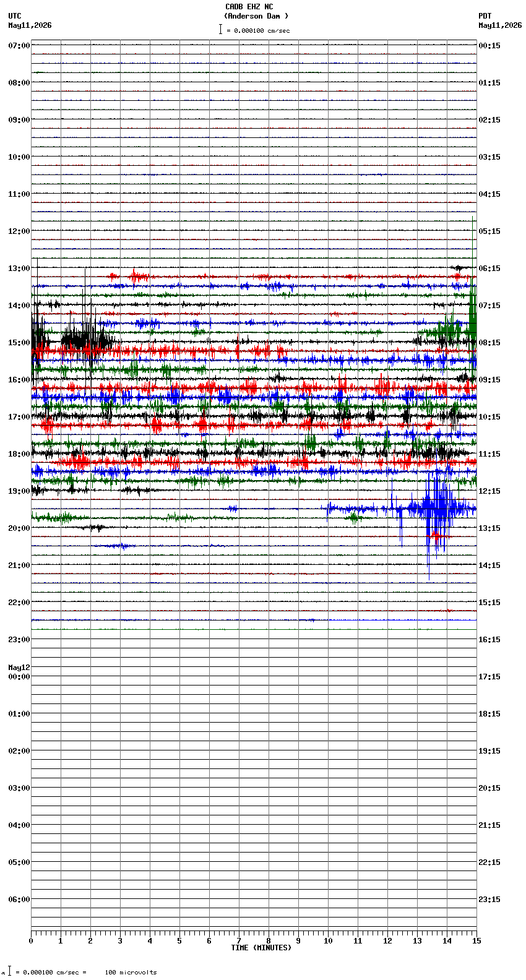Image resolution: width=526 pixels, height=980 pixels.
Task: Click the 13:15 PDT time label
Action: point(489,528)
